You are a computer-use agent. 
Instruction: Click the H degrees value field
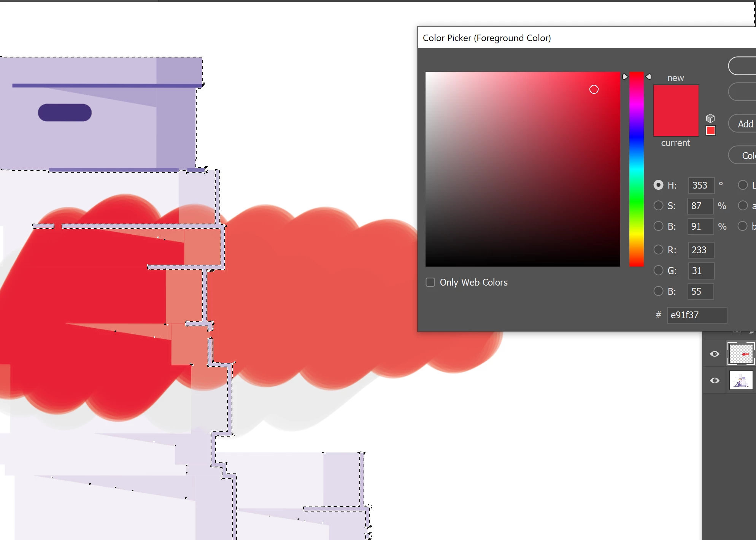[700, 185]
